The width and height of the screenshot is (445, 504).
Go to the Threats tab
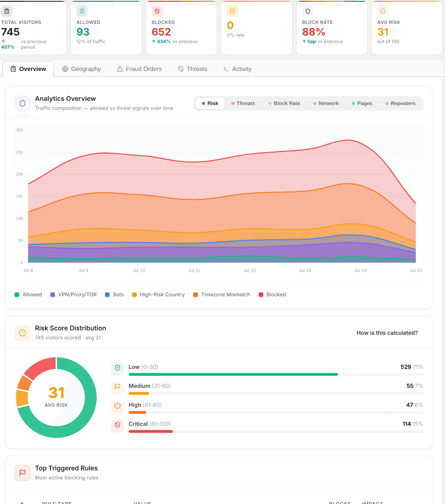click(x=192, y=69)
